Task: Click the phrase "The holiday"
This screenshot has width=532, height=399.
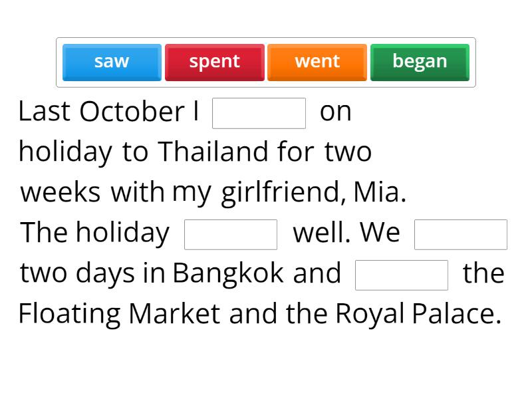Action: 95,233
